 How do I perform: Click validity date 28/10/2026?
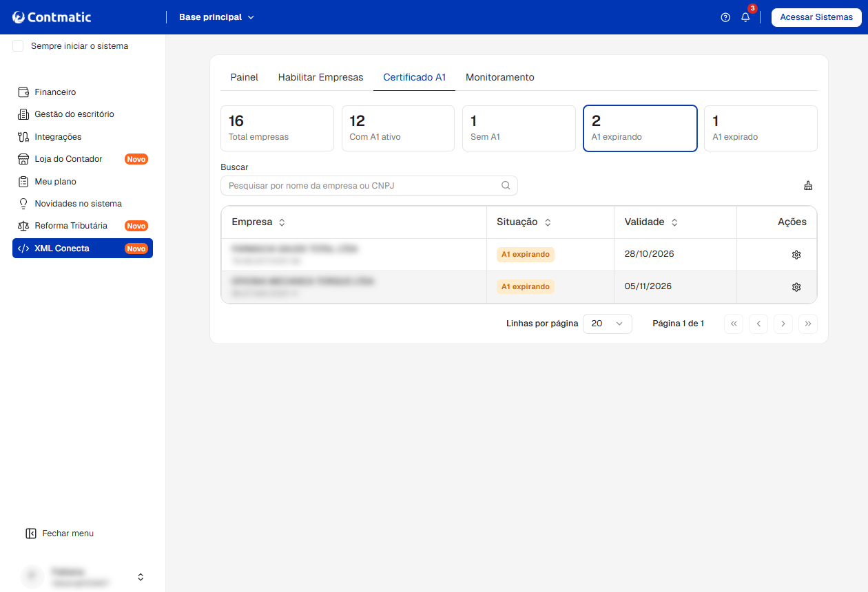coord(650,254)
